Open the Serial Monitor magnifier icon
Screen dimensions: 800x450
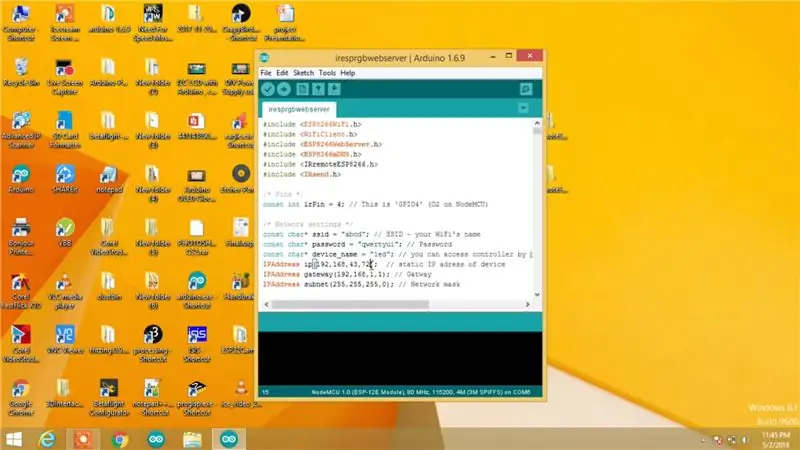pos(526,89)
